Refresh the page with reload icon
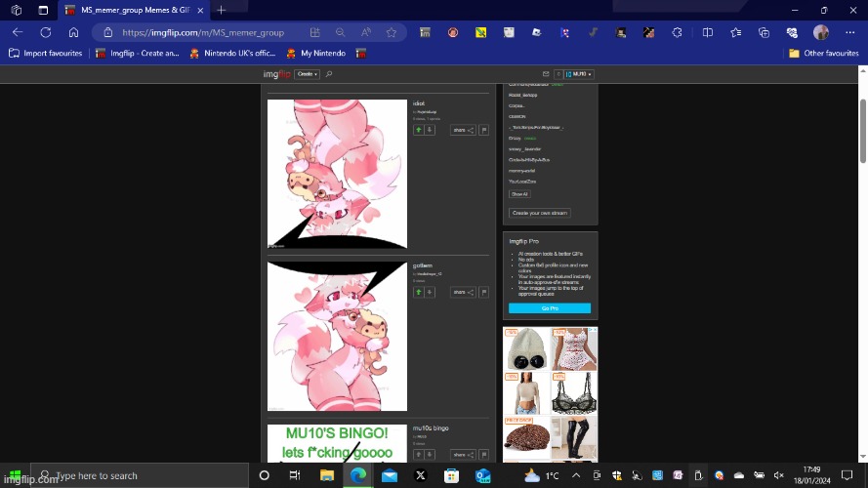868x488 pixels. (45, 32)
